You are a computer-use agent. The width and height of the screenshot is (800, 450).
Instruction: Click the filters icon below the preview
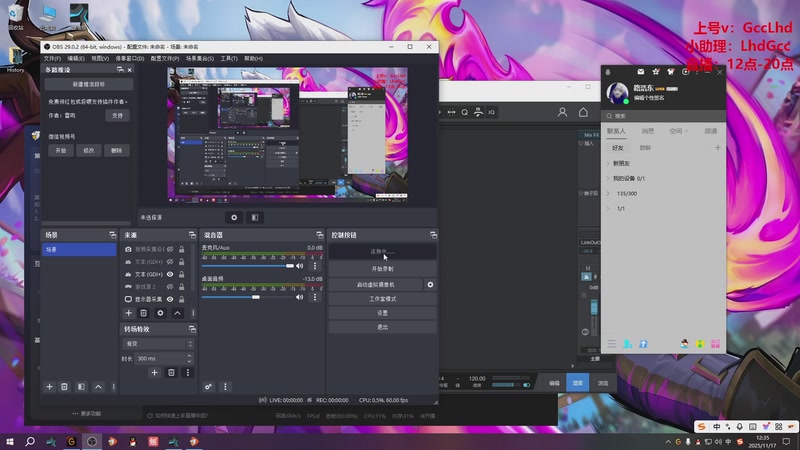click(x=255, y=217)
